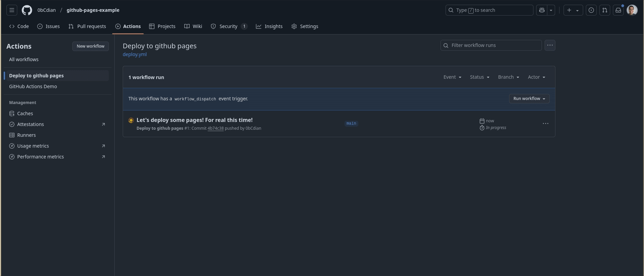This screenshot has width=644, height=276.
Task: View the Insights tab
Action: pos(269,26)
